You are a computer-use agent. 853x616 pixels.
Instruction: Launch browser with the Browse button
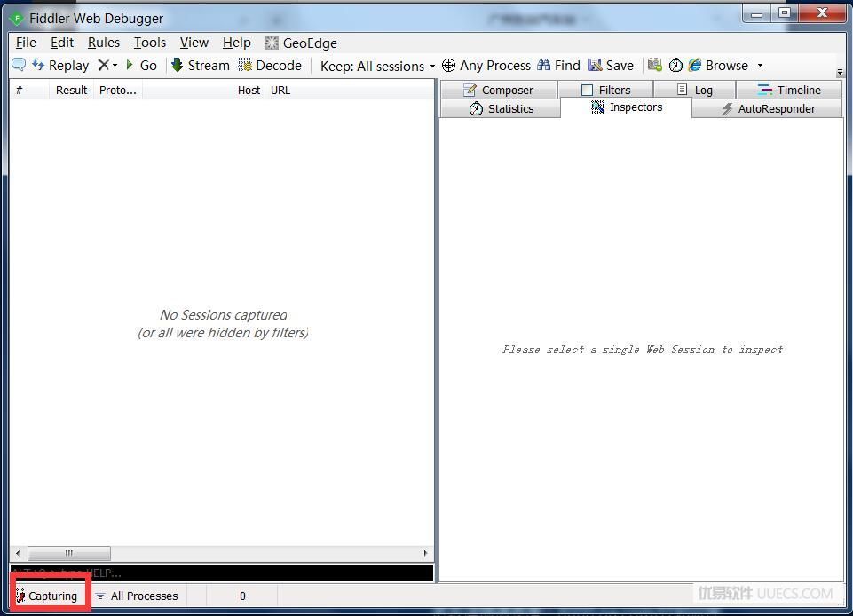click(718, 66)
